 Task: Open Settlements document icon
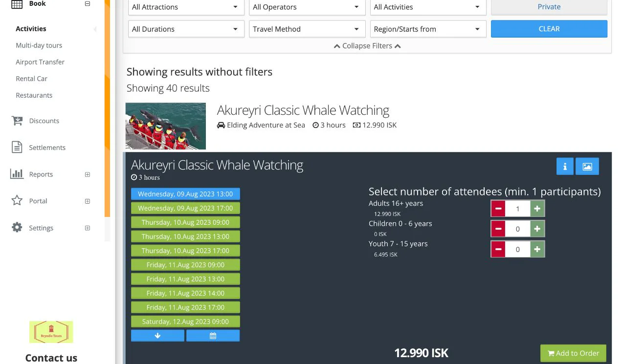click(17, 147)
